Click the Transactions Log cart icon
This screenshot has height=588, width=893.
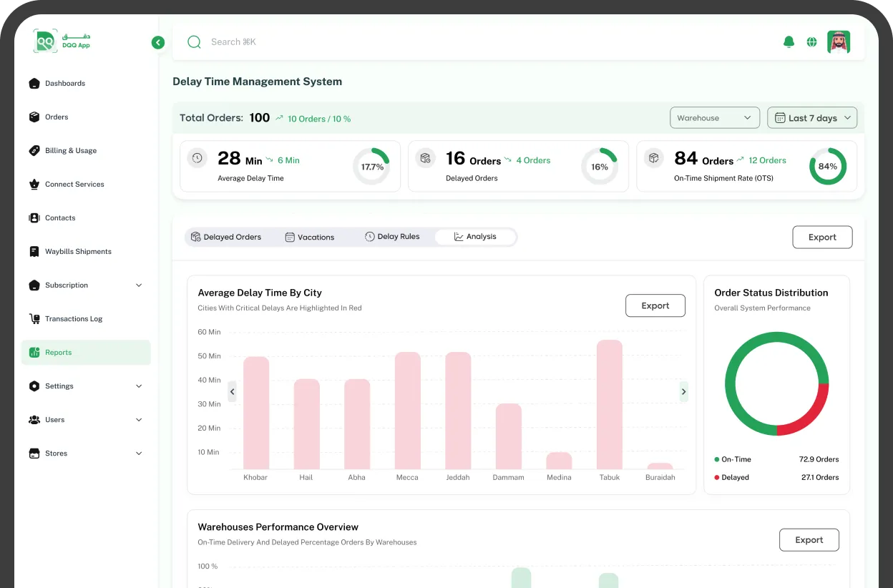pos(34,319)
